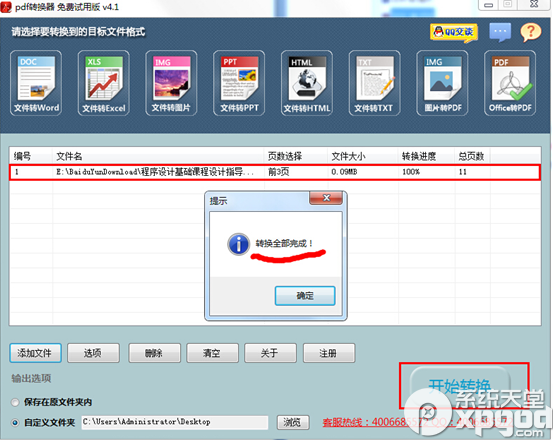The height and width of the screenshot is (440, 553).
Task: Click the 添加文件 button
Action: click(x=35, y=353)
